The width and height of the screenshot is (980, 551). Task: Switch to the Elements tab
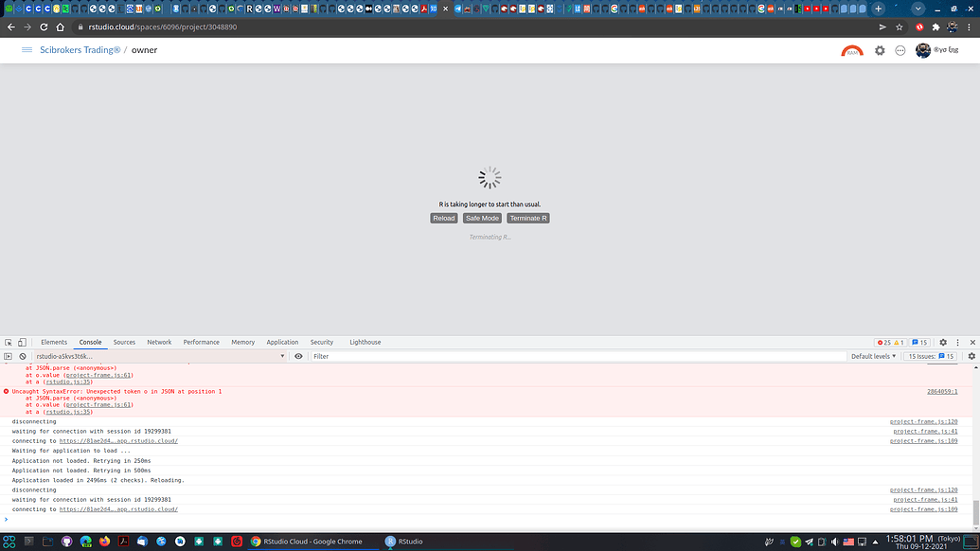[54, 343]
